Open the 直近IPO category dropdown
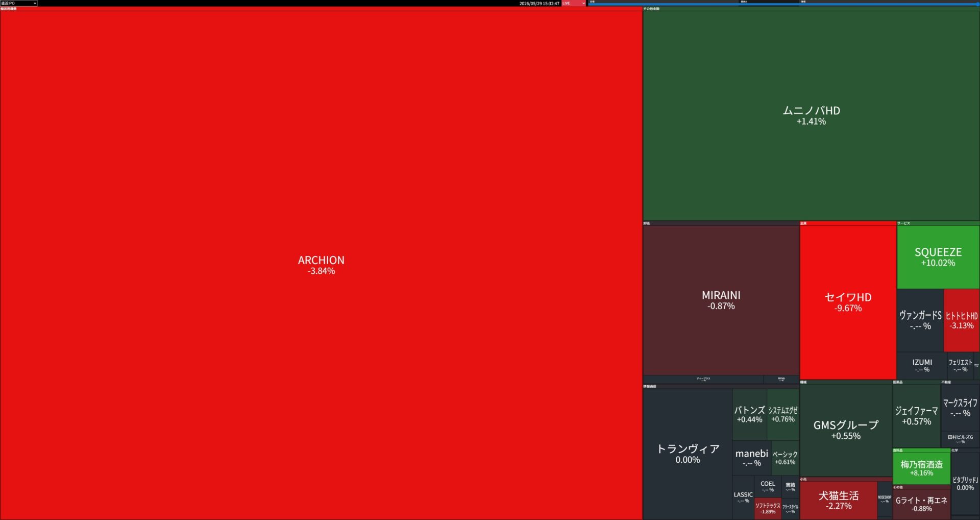 pos(19,3)
